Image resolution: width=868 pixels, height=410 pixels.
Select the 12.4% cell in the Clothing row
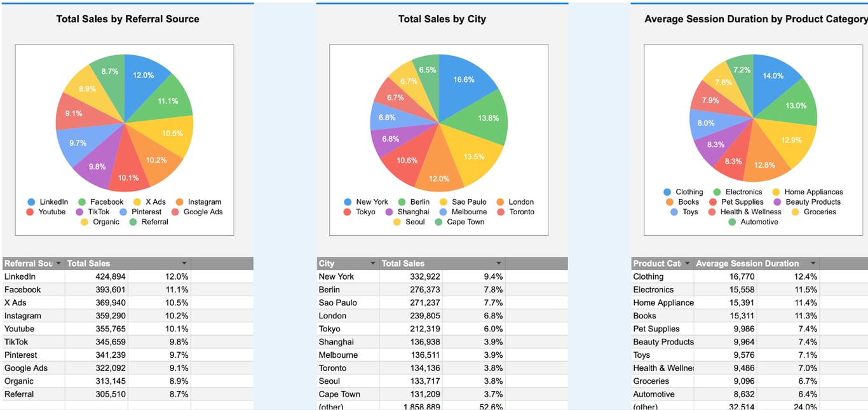(x=789, y=277)
